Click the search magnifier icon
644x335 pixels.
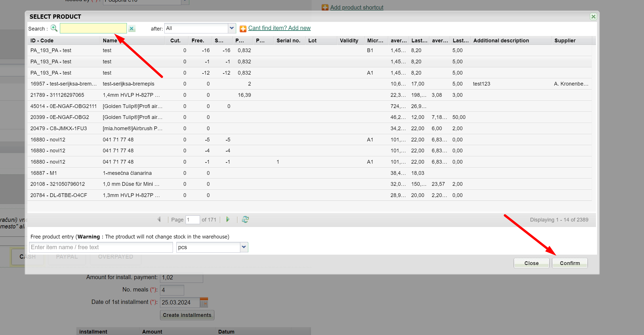54,28
